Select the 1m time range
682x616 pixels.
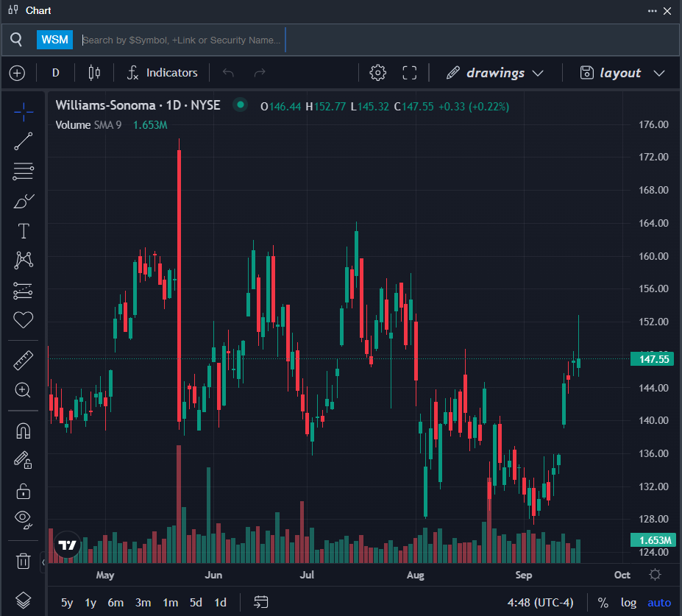coord(171,603)
